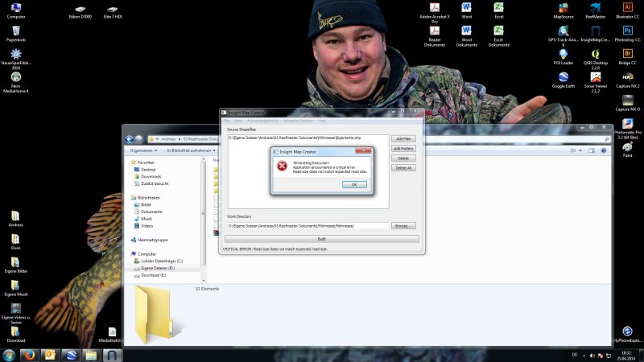Select Lokaler Datenträger (C:) in the sidebar
Image resolution: width=644 pixels, height=362 pixels.
click(162, 261)
